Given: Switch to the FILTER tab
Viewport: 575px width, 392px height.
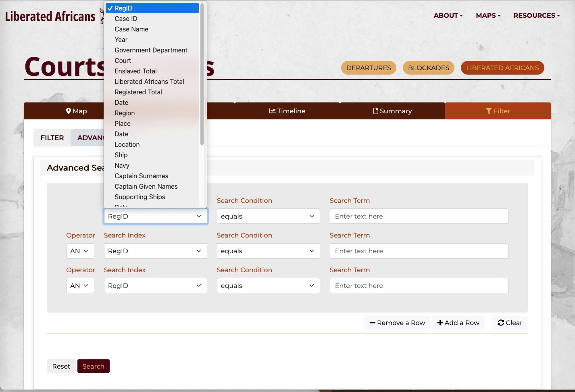Looking at the screenshot, I should 52,138.
